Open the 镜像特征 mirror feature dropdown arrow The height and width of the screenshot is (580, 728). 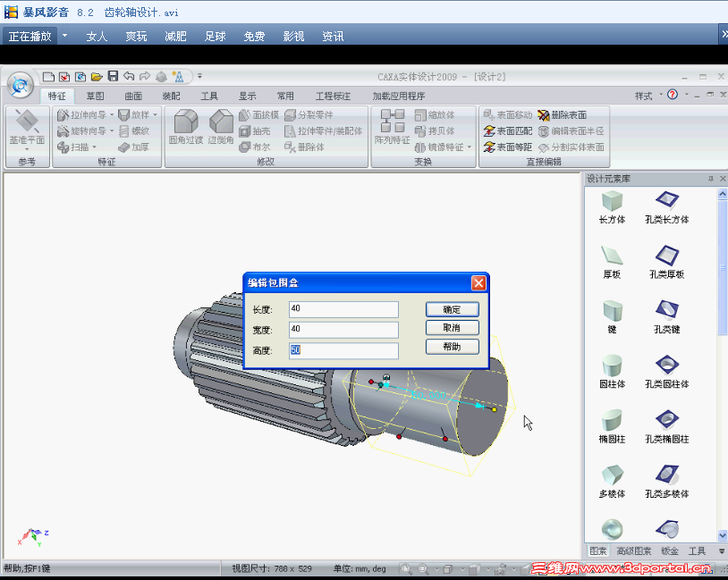tap(469, 147)
